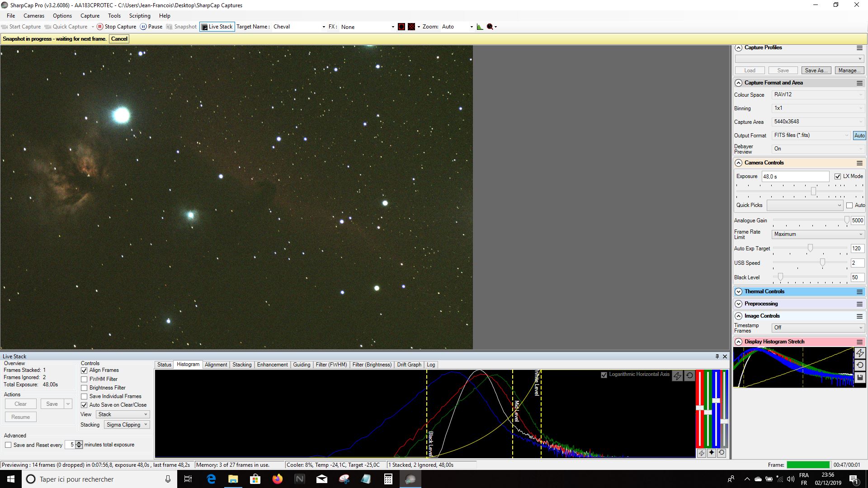Enable Save and Reset every checkbox
This screenshot has height=488, width=868.
8,445
